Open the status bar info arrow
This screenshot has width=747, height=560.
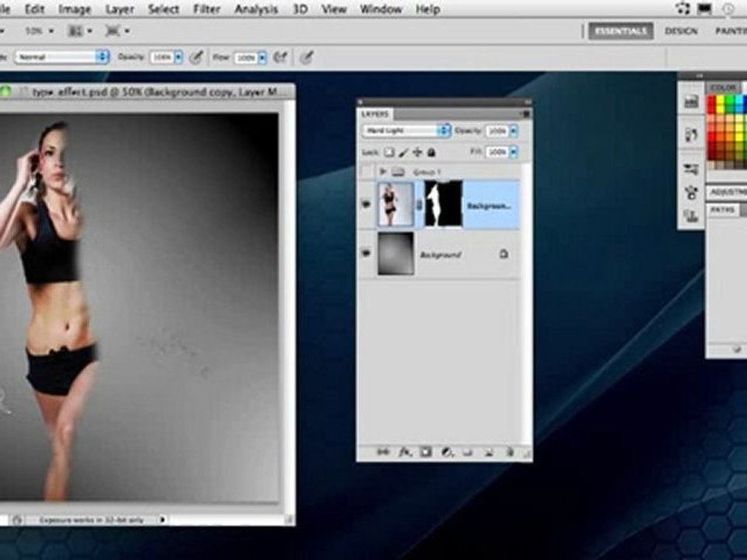163,520
